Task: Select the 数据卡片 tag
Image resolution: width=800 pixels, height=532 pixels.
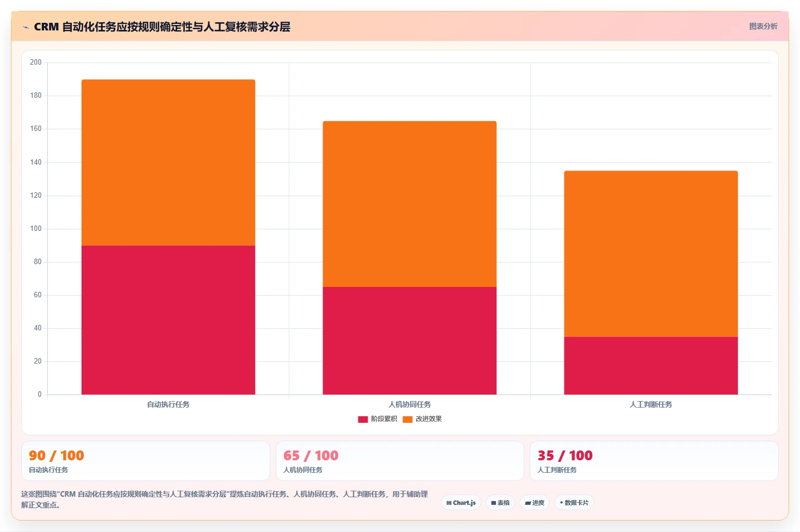Action: (574, 503)
